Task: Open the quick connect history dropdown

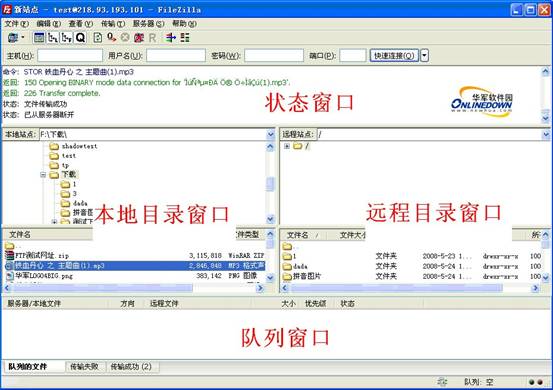Action: 425,56
